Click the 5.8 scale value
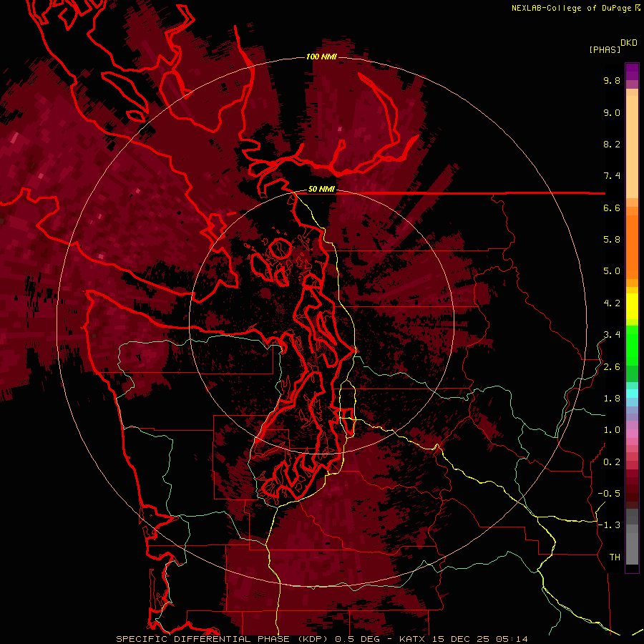The width and height of the screenshot is (644, 644). 612,240
